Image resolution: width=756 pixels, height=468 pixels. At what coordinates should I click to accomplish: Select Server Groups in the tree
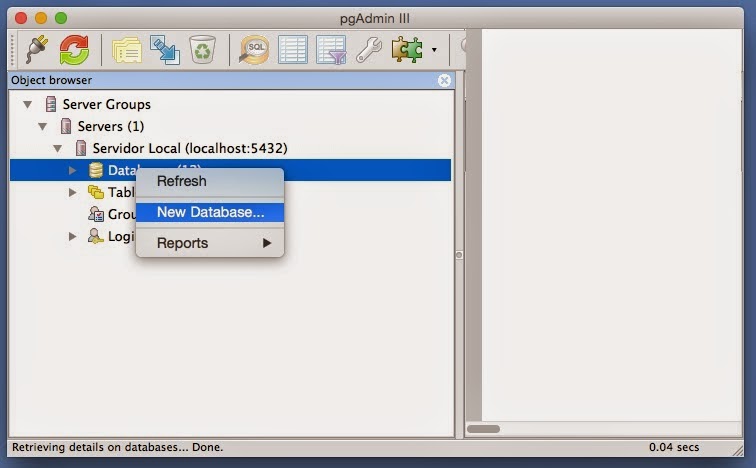point(107,104)
